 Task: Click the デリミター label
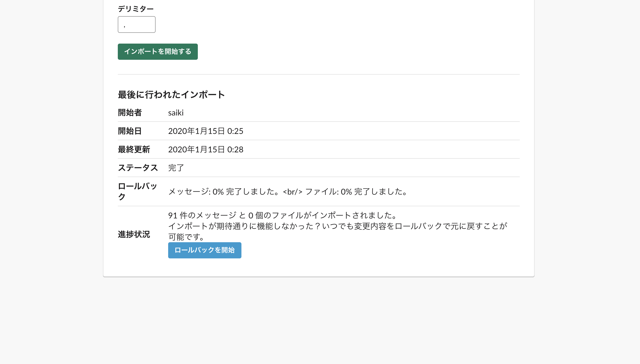(x=136, y=8)
